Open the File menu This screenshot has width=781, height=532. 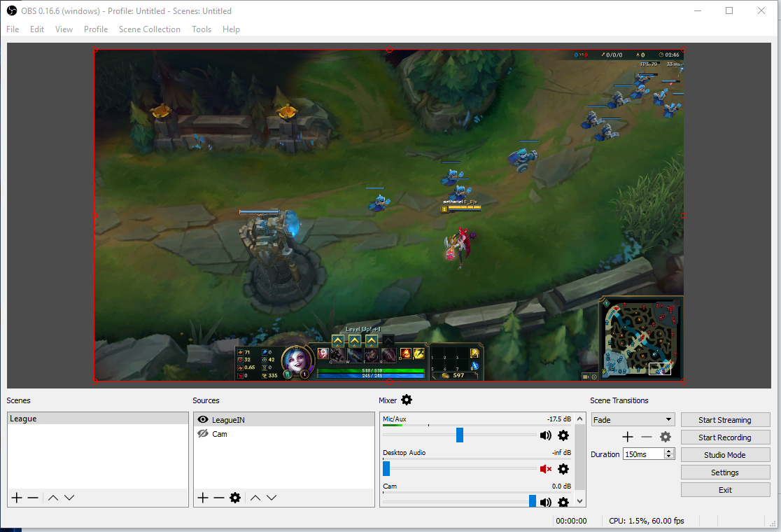[13, 29]
